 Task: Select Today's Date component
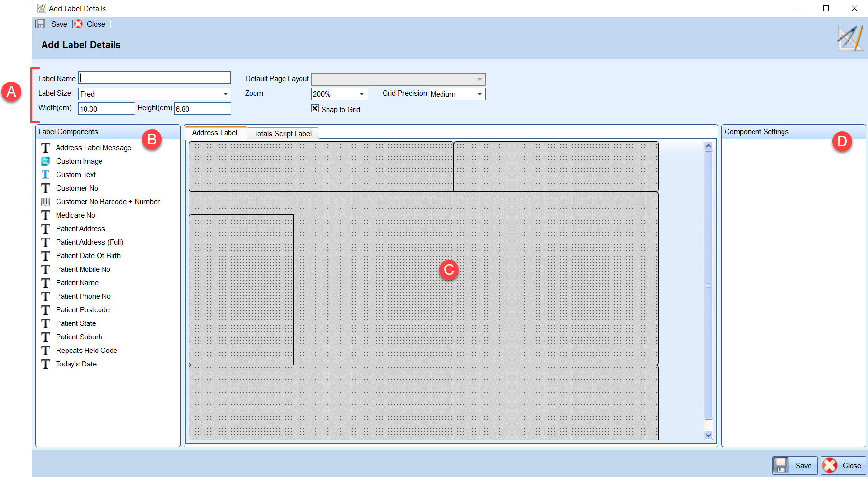click(x=76, y=364)
